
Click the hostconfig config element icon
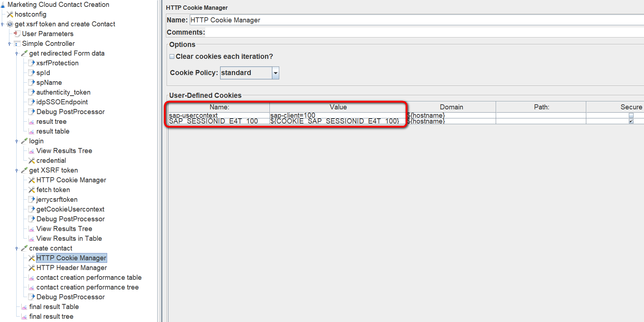click(10, 14)
